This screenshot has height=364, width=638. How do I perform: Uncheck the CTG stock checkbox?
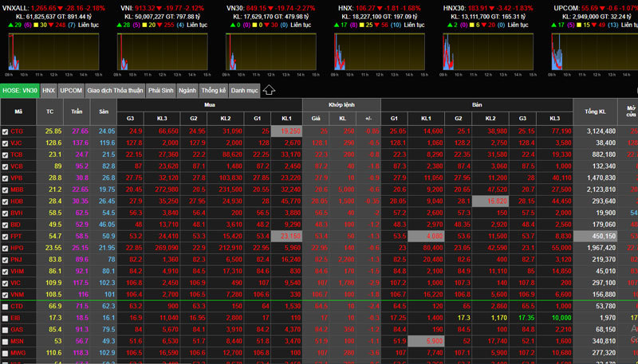6,131
